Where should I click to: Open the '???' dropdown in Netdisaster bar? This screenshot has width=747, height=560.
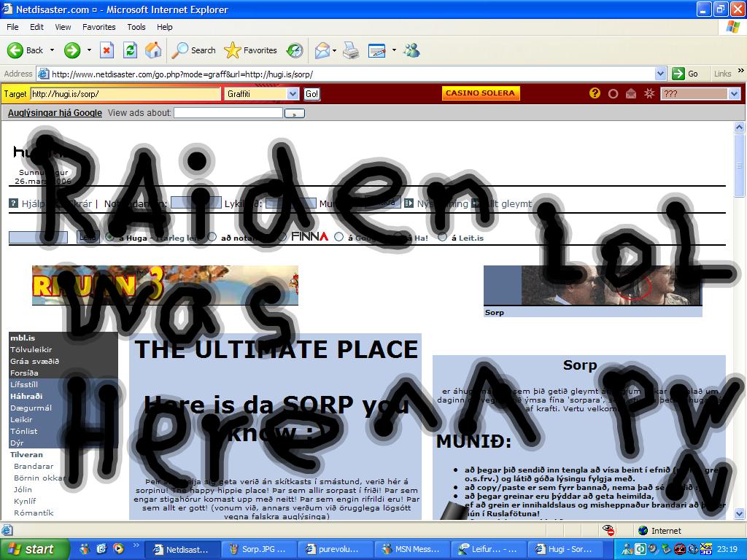pyautogui.click(x=734, y=94)
